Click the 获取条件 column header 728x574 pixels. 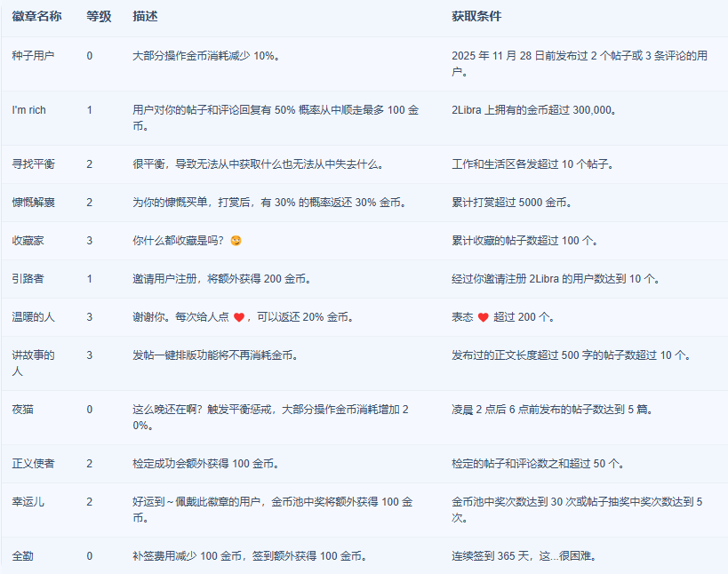point(476,17)
